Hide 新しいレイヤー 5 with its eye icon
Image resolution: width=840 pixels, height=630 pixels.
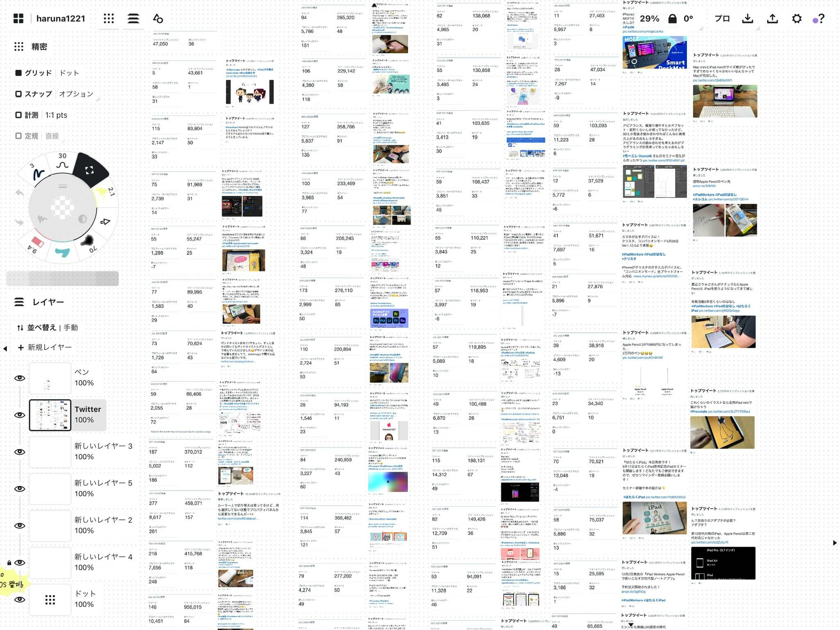tap(20, 489)
